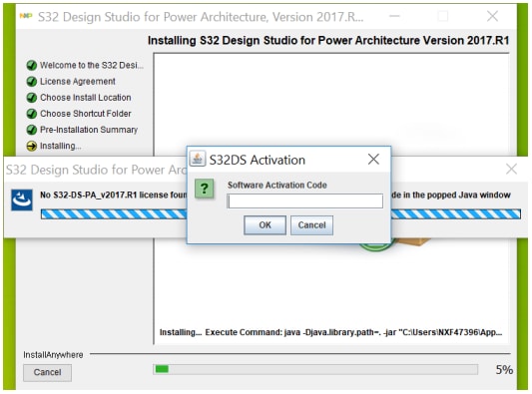Screen dimensions: 532x394
Task: Click the green installation progress bar
Action: tap(315, 369)
